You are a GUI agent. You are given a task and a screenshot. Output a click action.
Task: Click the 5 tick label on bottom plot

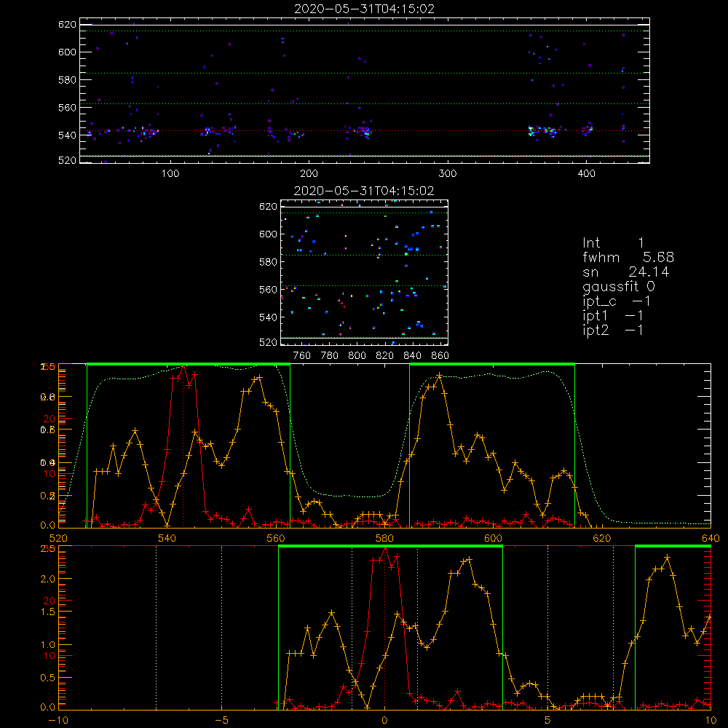[548, 721]
